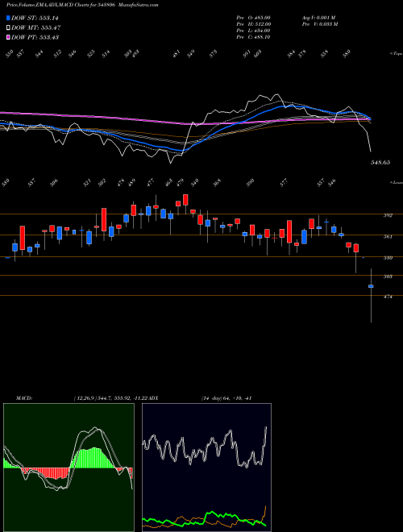Click the 548.65 last price label
Image resolution: width=403 pixels, height=532 pixels.
click(380, 163)
